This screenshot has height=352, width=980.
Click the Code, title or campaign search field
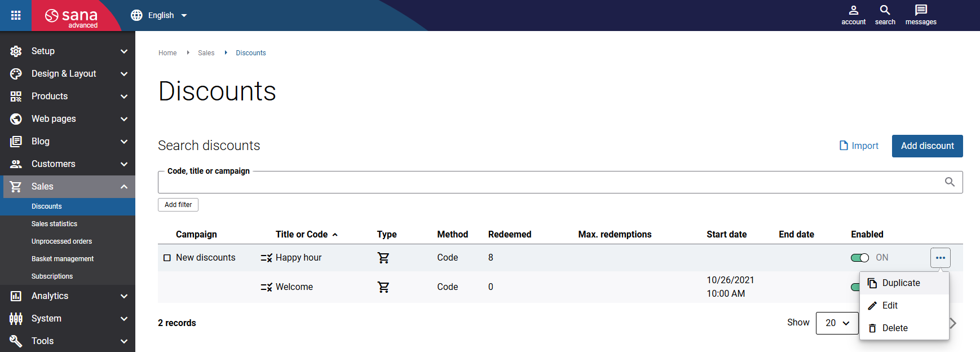click(560, 182)
